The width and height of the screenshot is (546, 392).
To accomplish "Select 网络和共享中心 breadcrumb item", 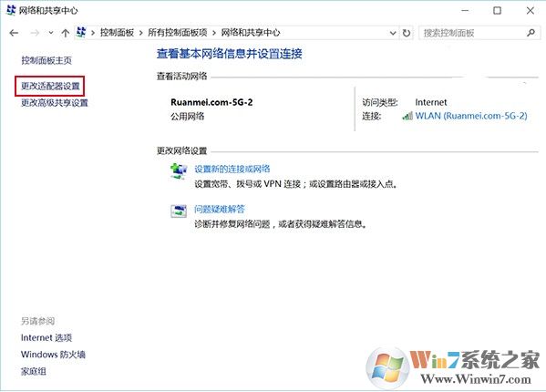I will pos(251,33).
